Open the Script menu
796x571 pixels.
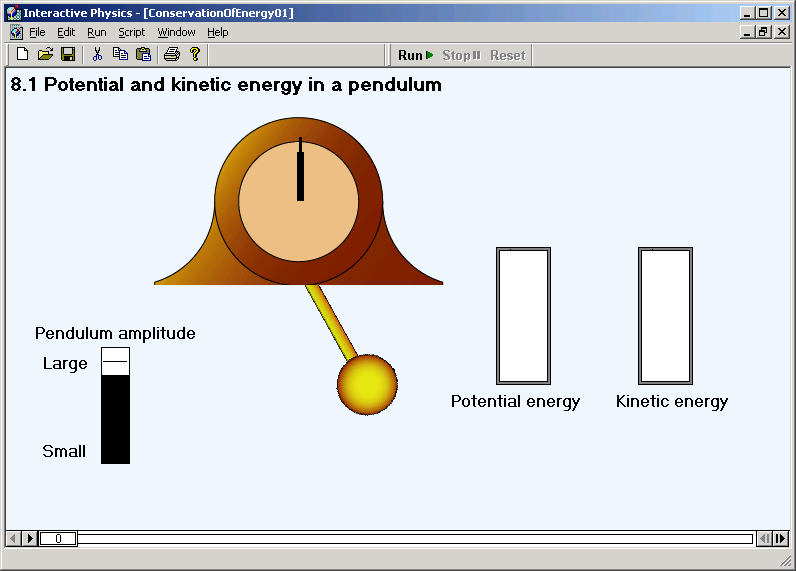coord(131,32)
